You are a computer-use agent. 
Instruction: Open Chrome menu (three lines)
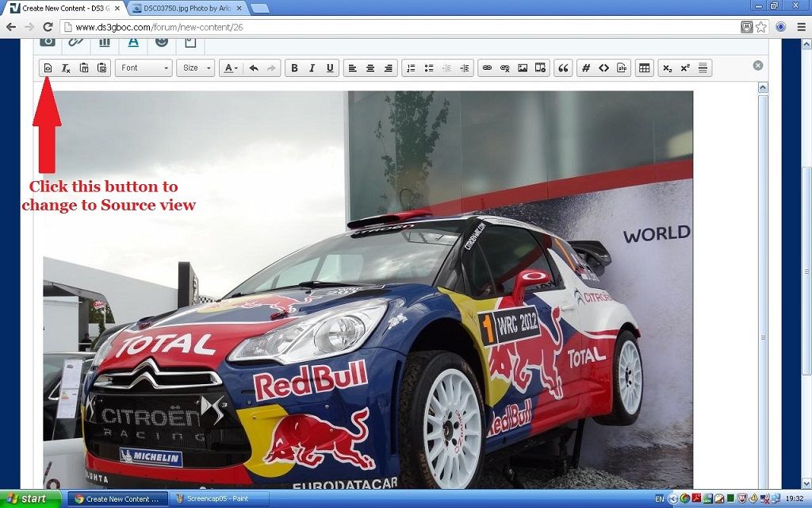pyautogui.click(x=801, y=27)
